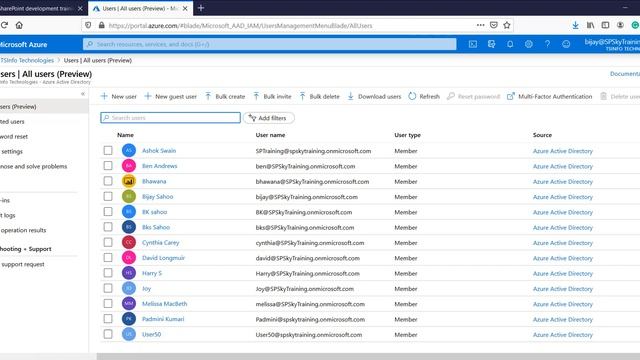Bookmark page with star icon
The width and height of the screenshot is (640, 360).
point(507,25)
